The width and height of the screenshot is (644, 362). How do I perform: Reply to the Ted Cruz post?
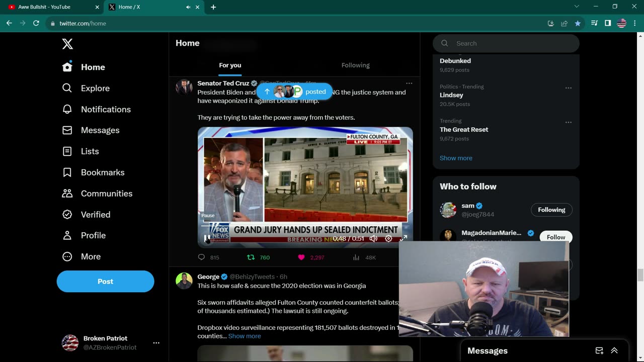(202, 257)
